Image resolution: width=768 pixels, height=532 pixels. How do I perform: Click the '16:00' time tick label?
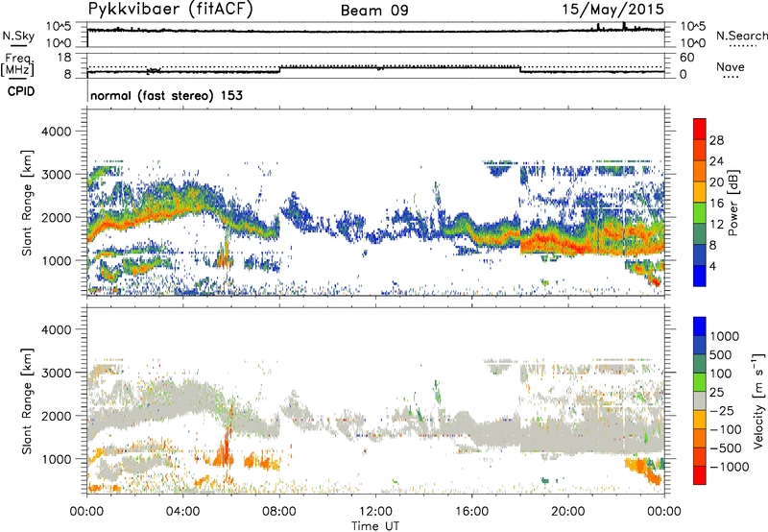pos(471,512)
